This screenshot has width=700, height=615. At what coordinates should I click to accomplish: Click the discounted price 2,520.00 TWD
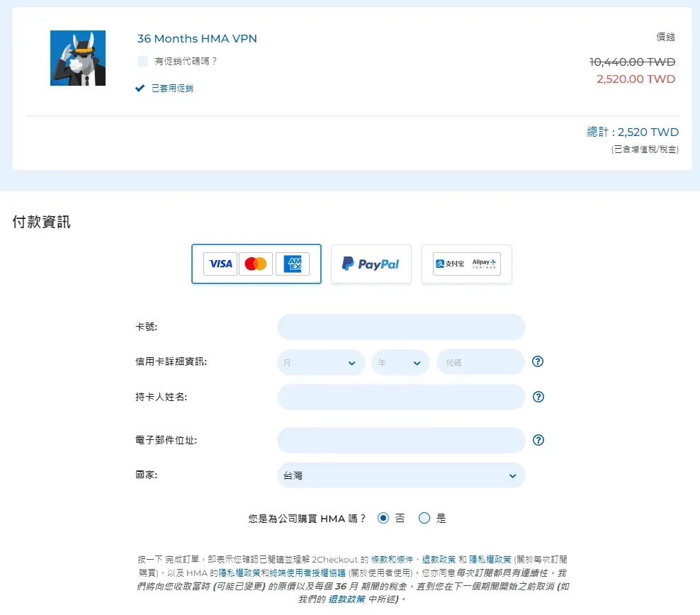click(636, 79)
